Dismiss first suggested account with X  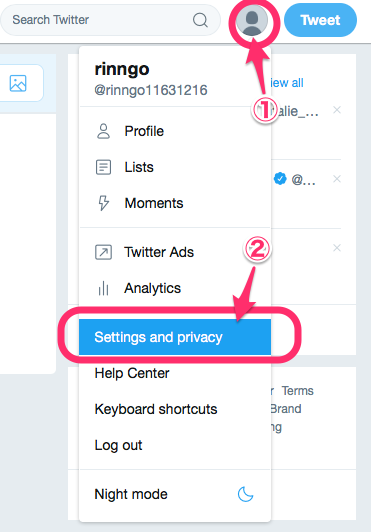point(337,110)
